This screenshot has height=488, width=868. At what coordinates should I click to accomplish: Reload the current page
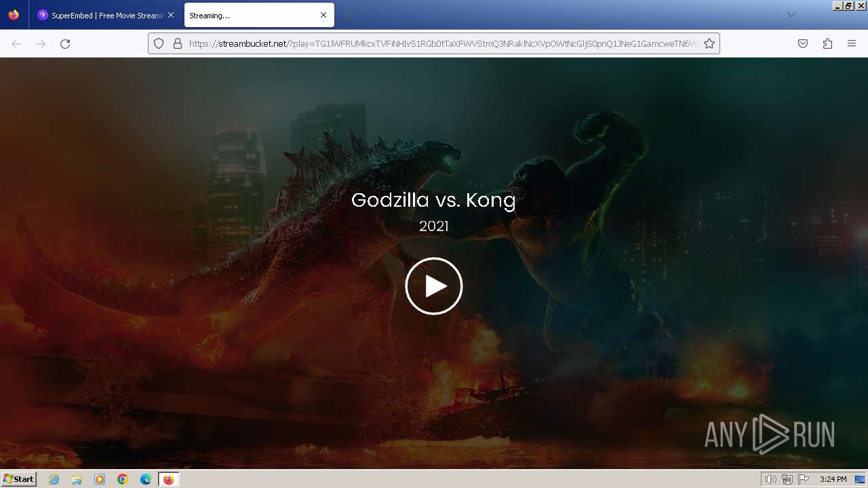coord(65,43)
